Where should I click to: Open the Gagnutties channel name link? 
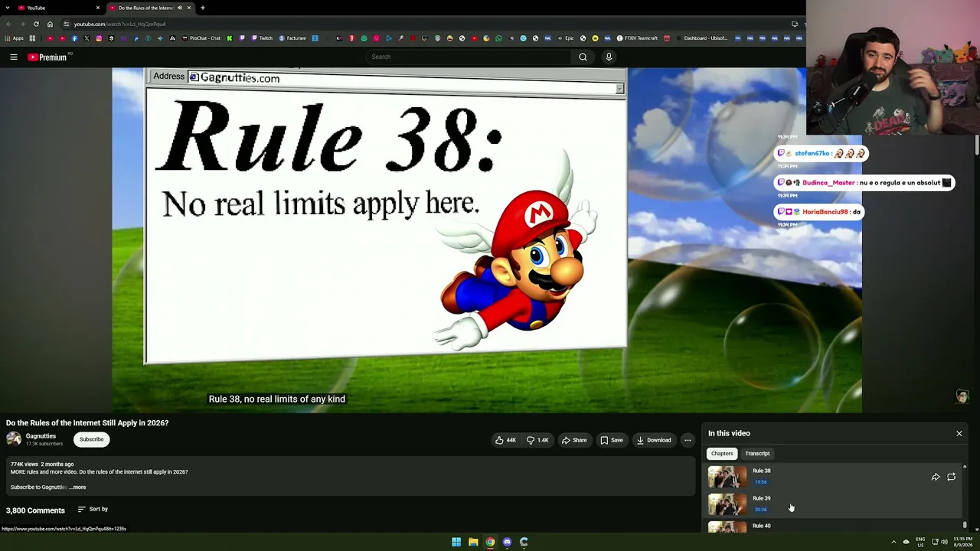pyautogui.click(x=41, y=436)
